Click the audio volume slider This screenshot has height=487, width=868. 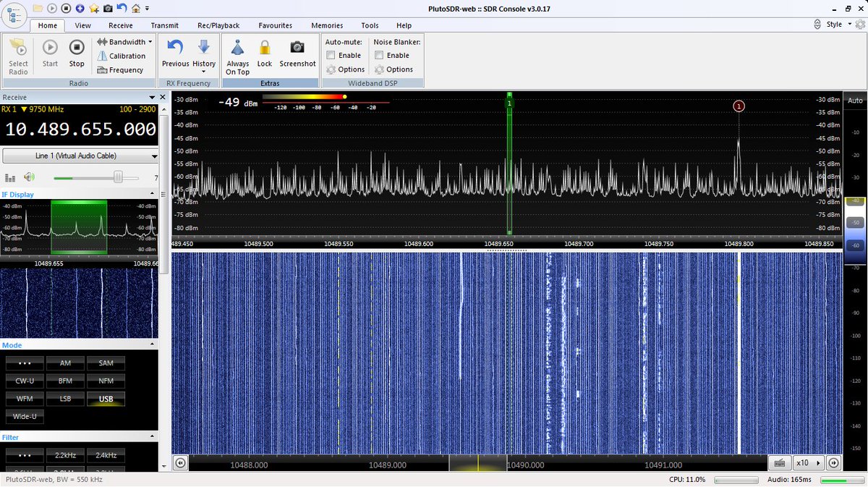pyautogui.click(x=97, y=177)
